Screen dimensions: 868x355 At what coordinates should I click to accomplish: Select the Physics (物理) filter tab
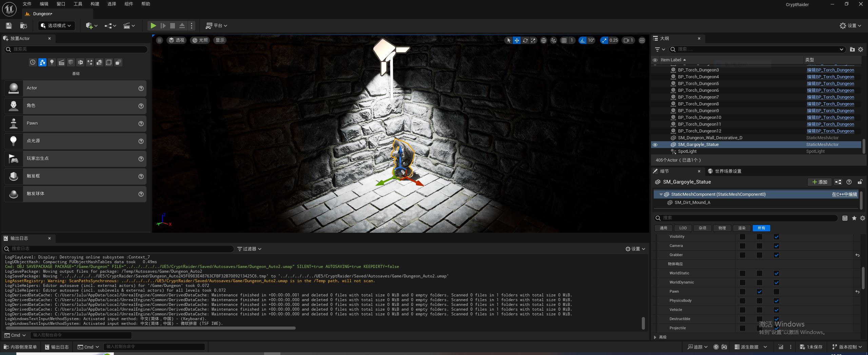tap(722, 228)
